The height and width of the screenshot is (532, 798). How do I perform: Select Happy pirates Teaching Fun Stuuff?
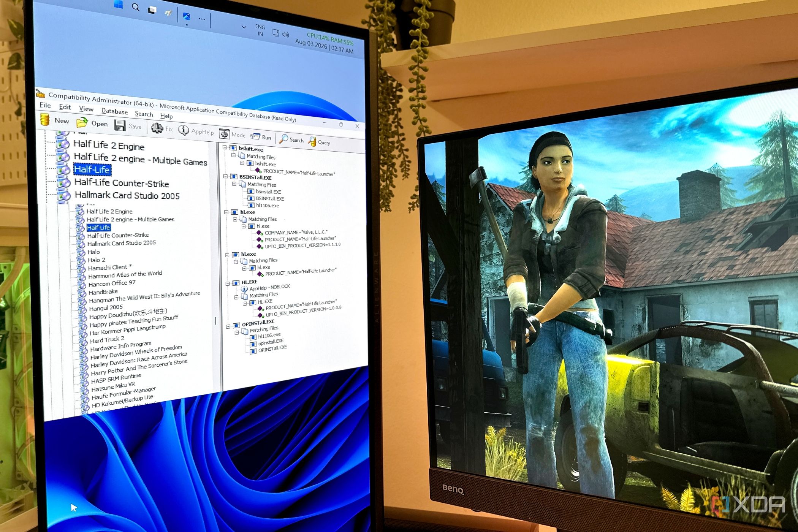pyautogui.click(x=134, y=321)
